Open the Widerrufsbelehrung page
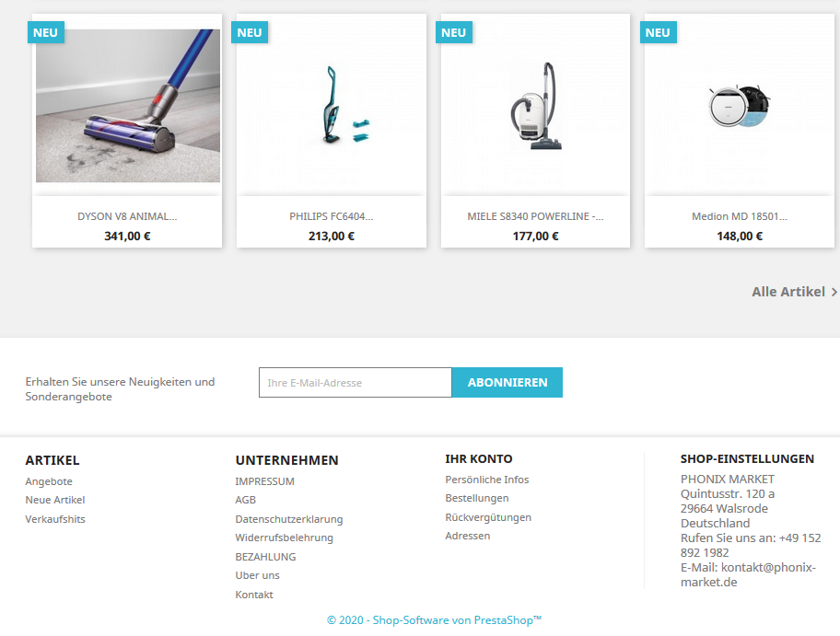 coord(284,538)
